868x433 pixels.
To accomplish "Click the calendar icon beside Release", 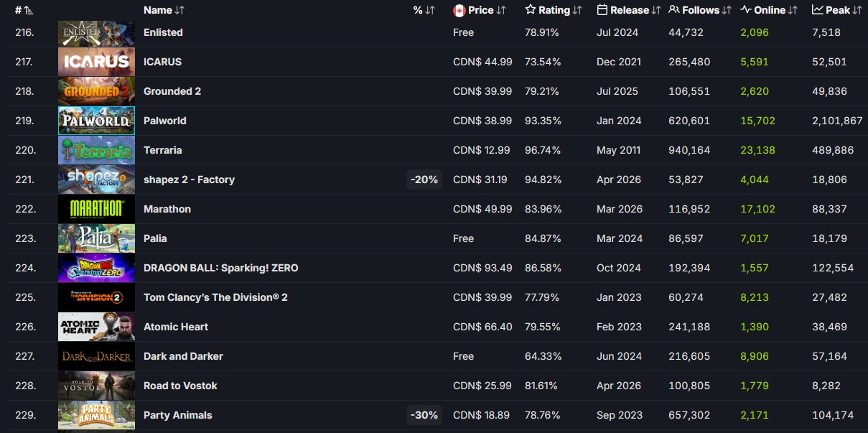I will click(602, 10).
